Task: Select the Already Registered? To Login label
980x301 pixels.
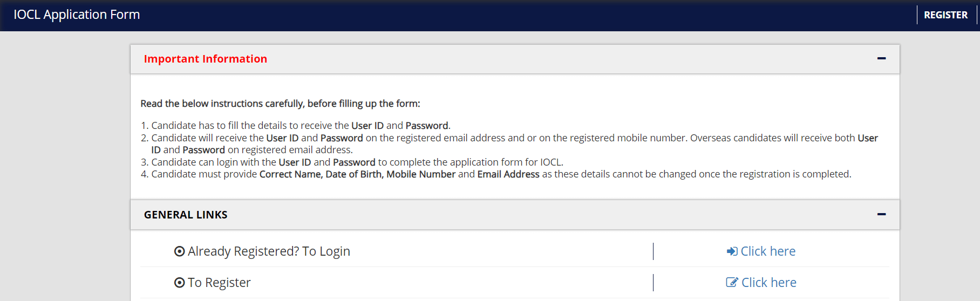Action: (269, 251)
